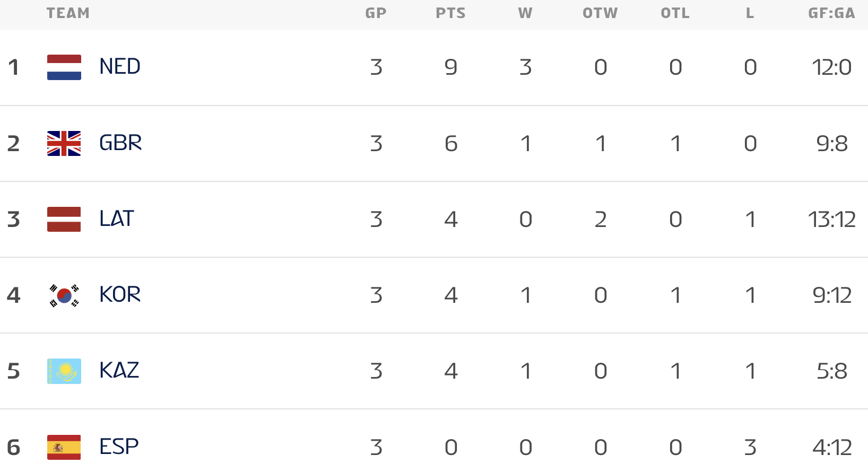868x472 pixels.
Task: Click the TEAM column header
Action: 68,13
